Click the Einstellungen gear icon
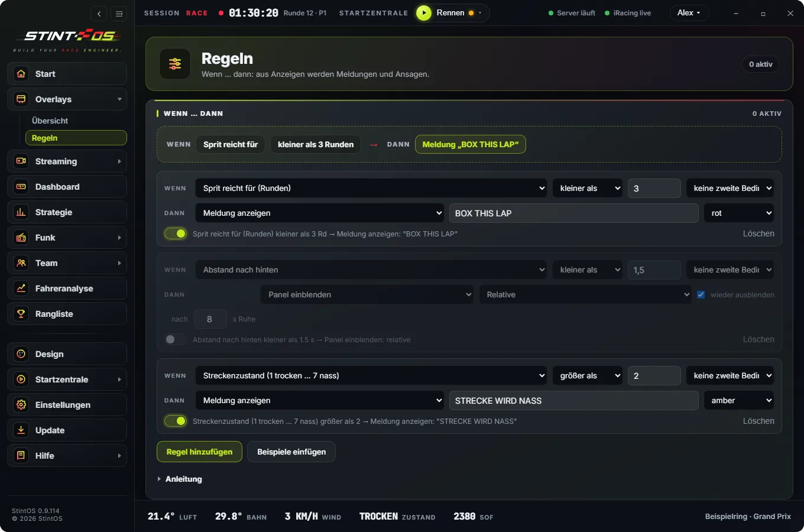 (x=21, y=405)
